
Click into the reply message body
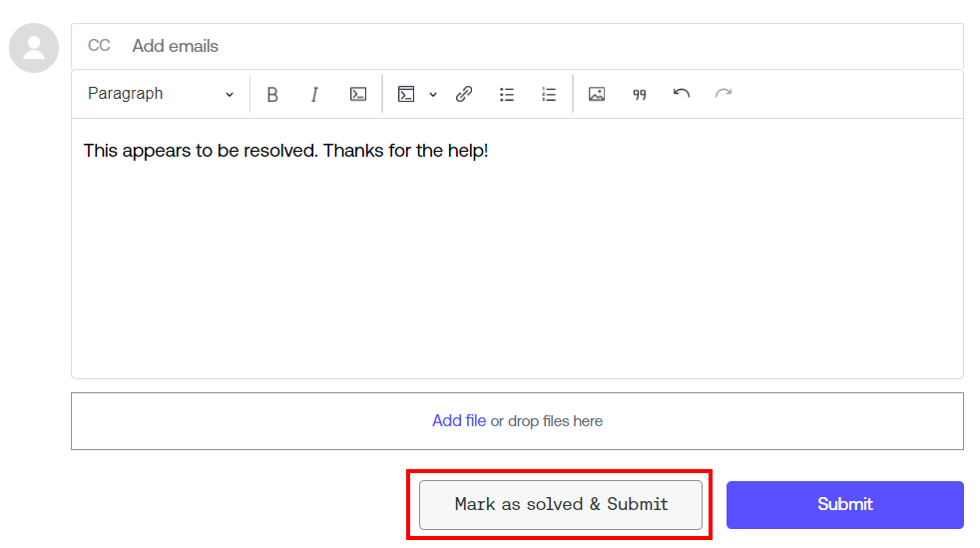pyautogui.click(x=518, y=249)
